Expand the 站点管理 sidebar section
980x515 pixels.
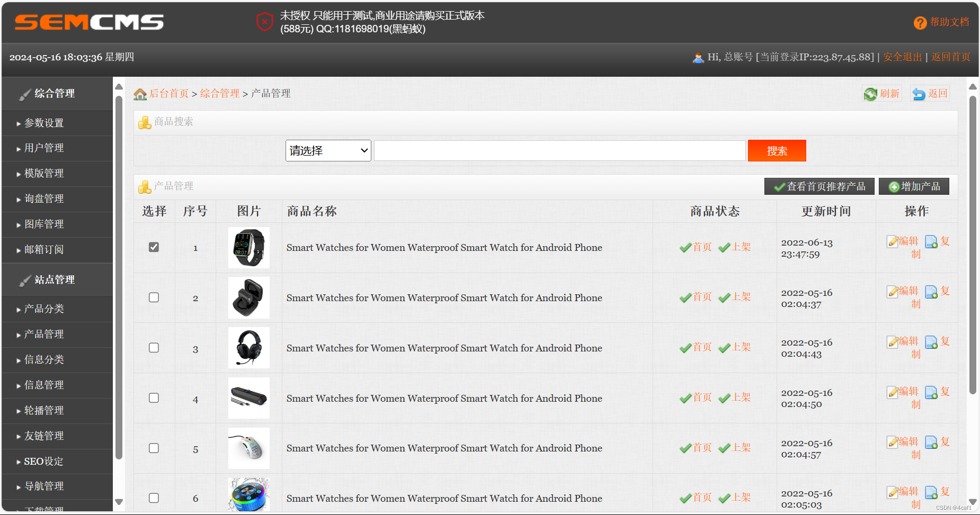click(55, 280)
